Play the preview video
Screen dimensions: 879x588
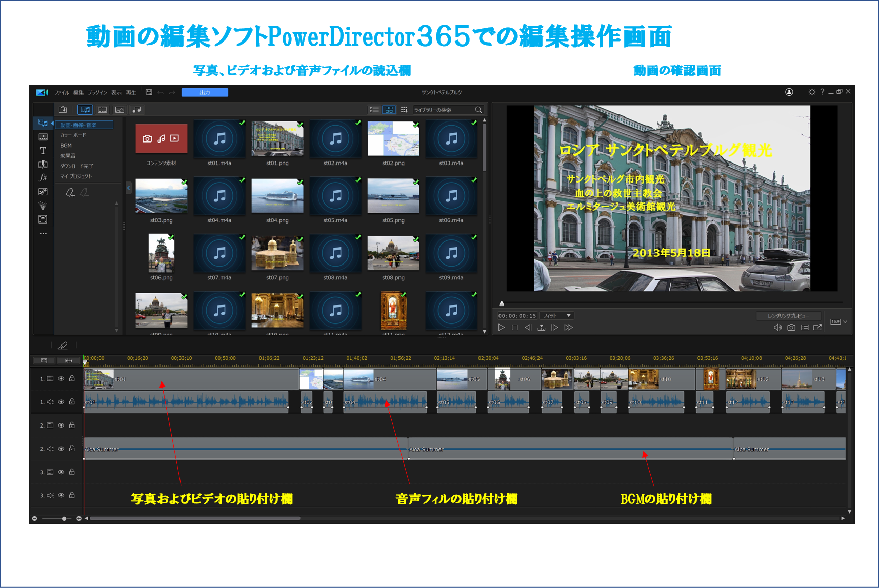[x=502, y=328]
